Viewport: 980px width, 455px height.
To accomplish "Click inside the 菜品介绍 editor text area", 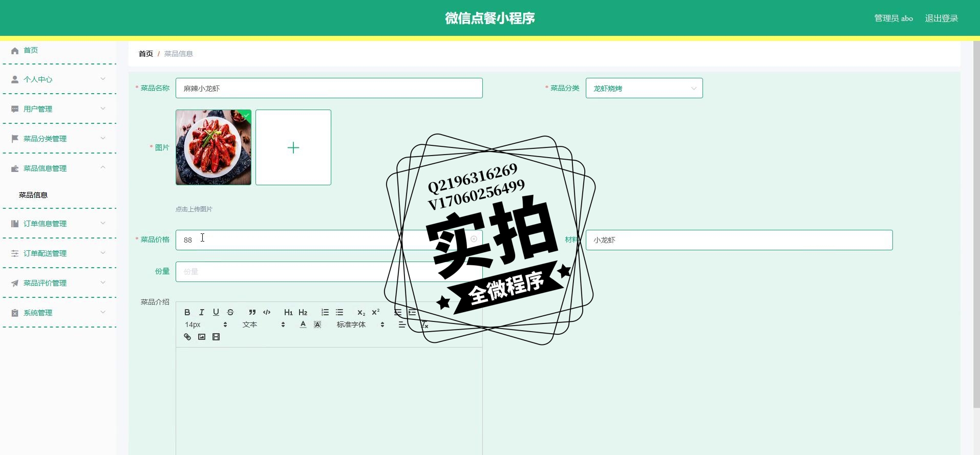I will pyautogui.click(x=329, y=401).
